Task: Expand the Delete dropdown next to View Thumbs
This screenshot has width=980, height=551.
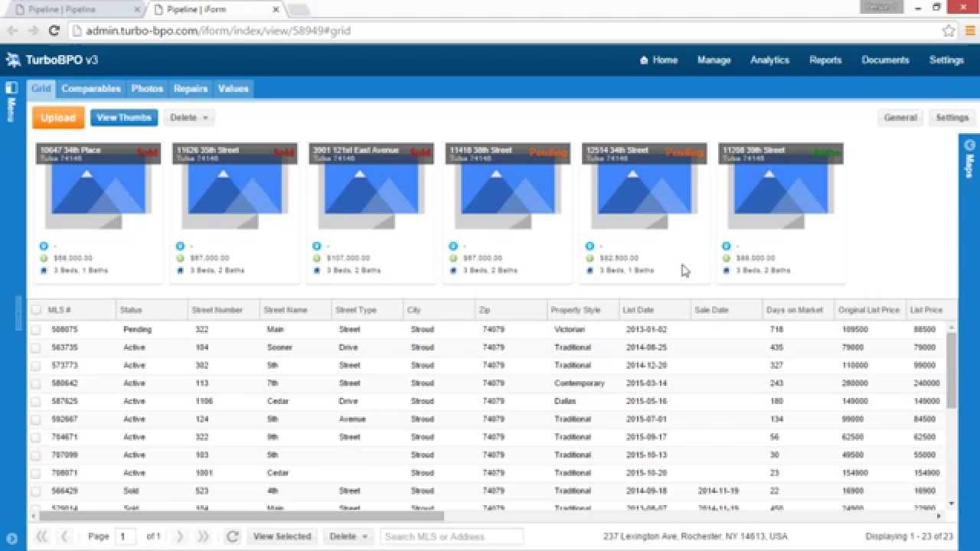Action: 189,118
